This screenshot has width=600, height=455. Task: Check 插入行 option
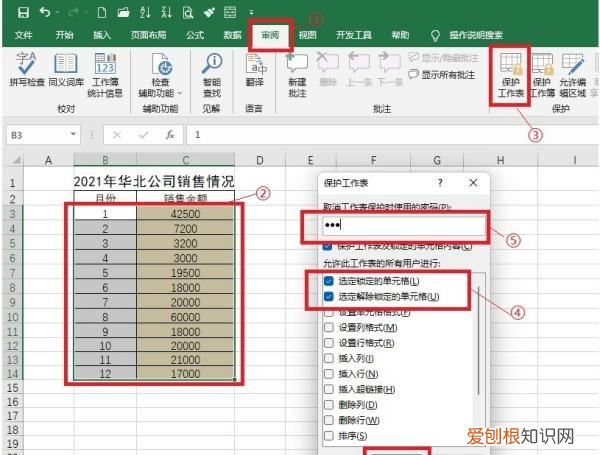(328, 373)
